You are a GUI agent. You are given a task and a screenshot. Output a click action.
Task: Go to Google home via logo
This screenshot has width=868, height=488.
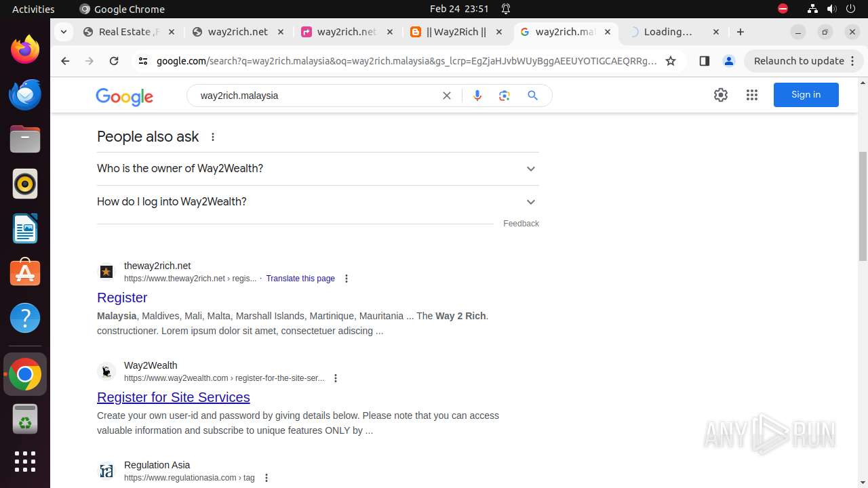point(125,96)
